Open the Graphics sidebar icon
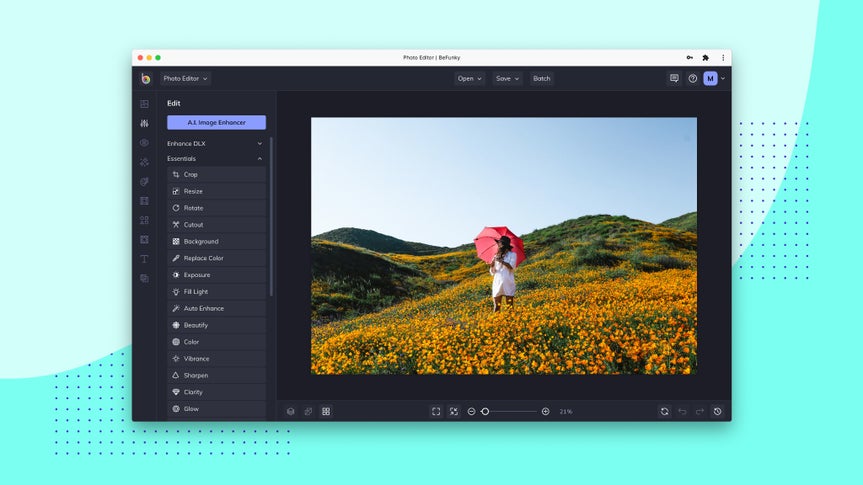This screenshot has width=863, height=485. [144, 220]
